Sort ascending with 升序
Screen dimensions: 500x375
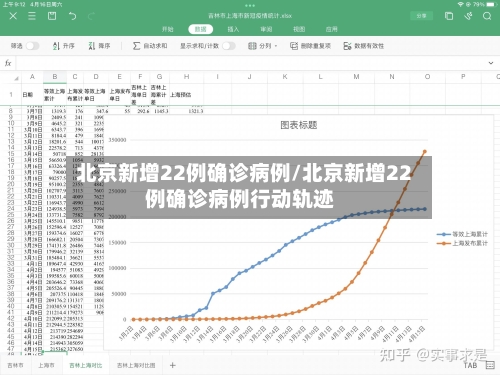click(x=63, y=46)
